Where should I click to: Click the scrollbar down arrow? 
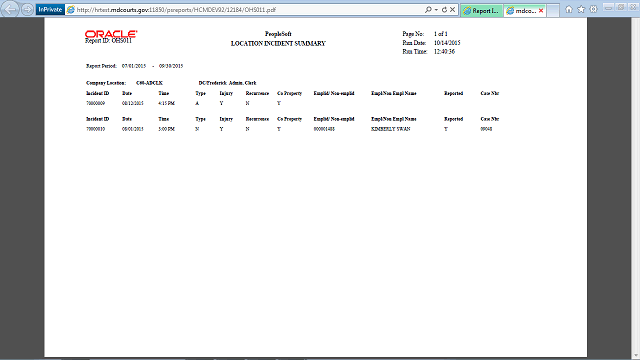[636, 356]
